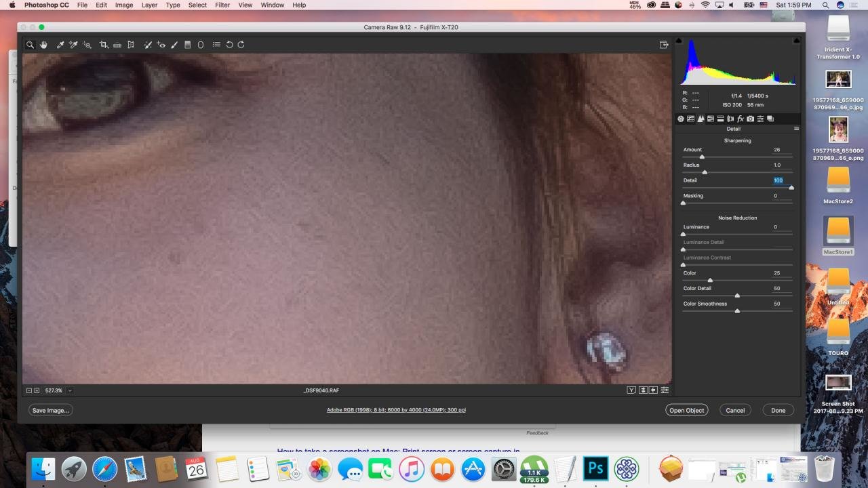Activate the Red Eye Removal tool

[x=161, y=45]
